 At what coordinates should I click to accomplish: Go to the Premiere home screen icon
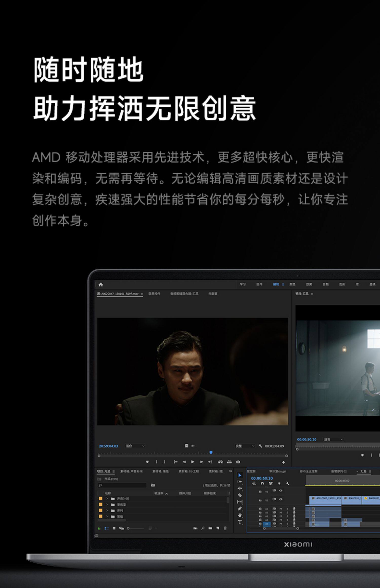[101, 284]
